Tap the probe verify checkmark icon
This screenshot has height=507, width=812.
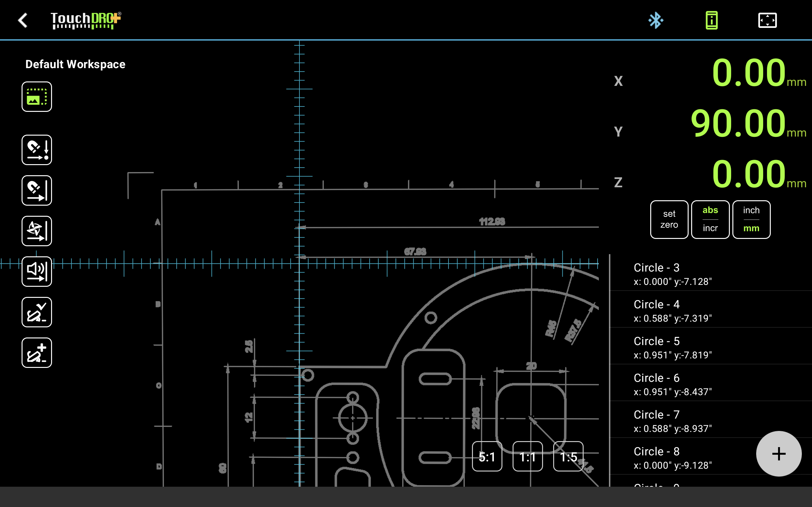(36, 312)
